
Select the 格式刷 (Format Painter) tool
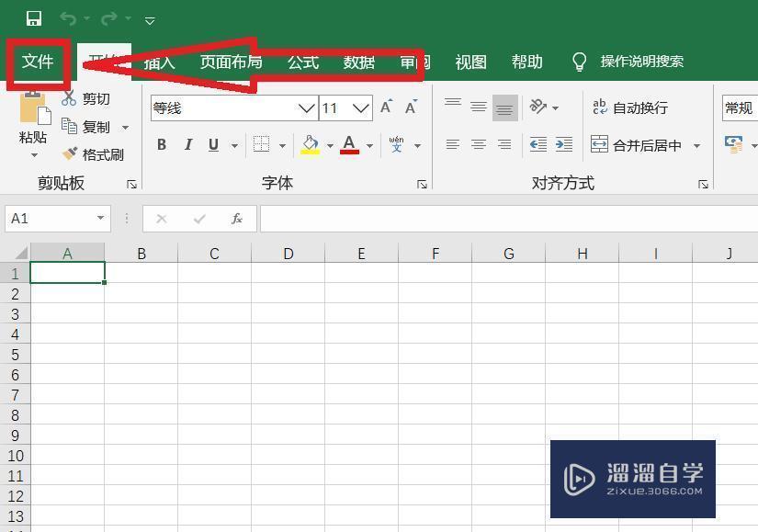[96, 154]
